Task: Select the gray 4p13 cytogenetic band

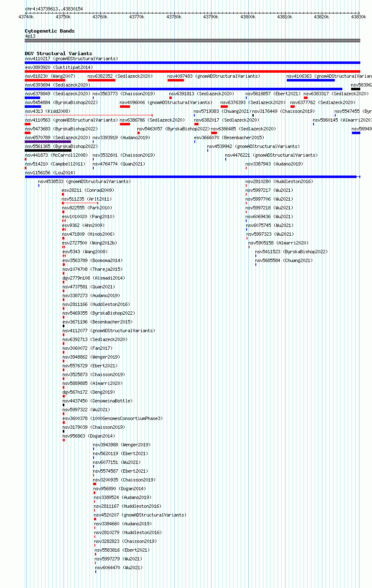Action: [192, 41]
